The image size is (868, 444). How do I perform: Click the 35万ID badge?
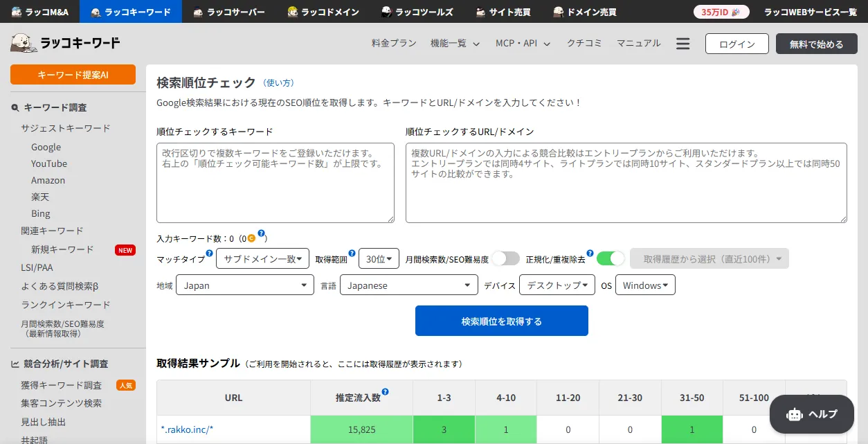coord(721,12)
